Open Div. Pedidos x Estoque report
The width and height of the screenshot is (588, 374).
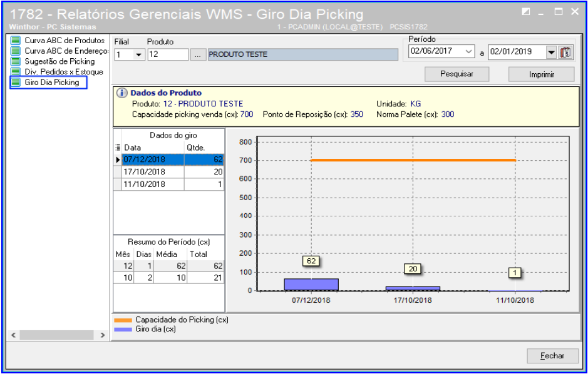pos(64,71)
